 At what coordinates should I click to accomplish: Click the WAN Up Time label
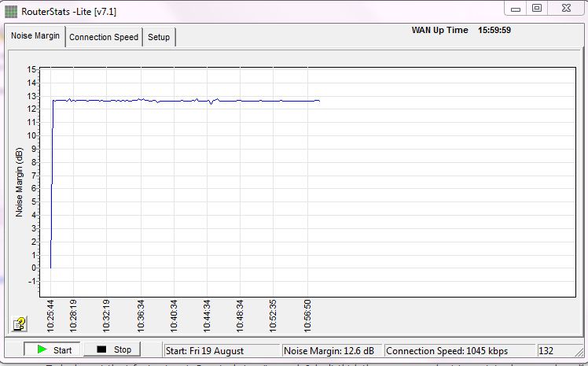tap(439, 30)
